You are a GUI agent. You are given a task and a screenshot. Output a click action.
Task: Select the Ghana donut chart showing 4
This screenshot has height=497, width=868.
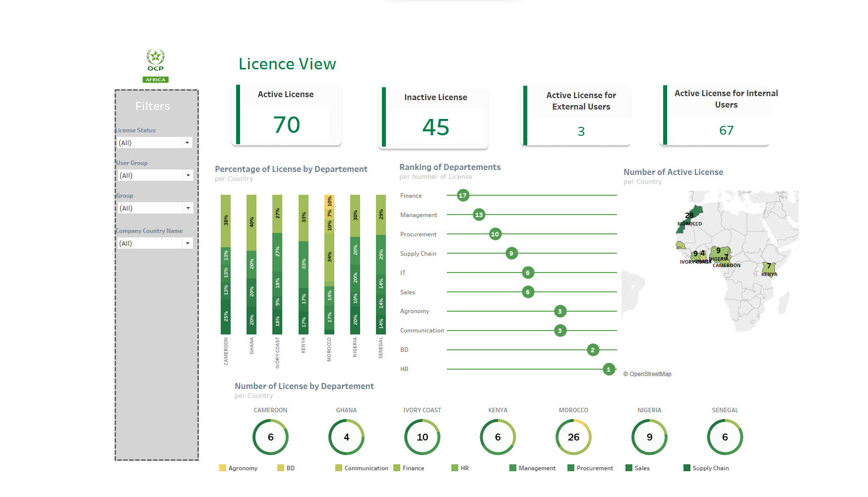347,437
